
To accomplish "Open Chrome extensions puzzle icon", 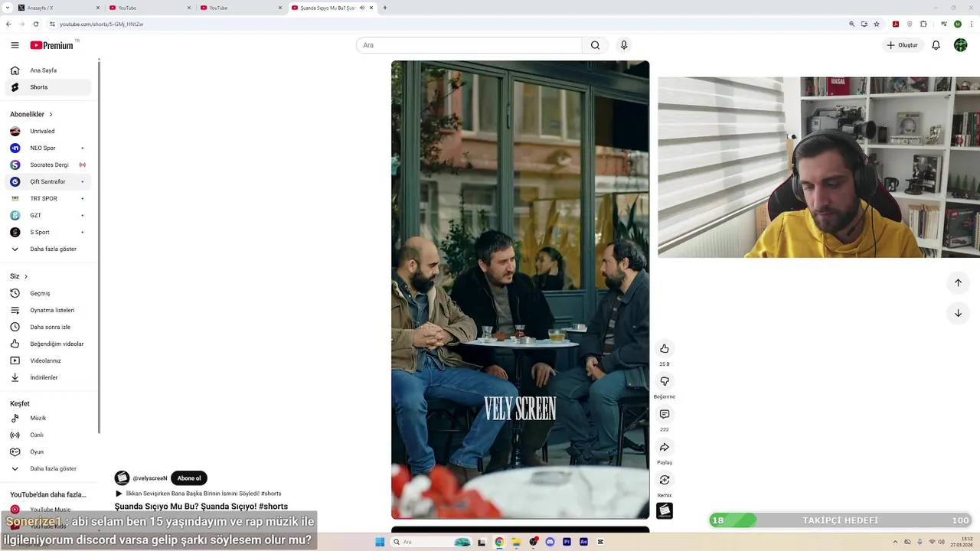I will (923, 24).
